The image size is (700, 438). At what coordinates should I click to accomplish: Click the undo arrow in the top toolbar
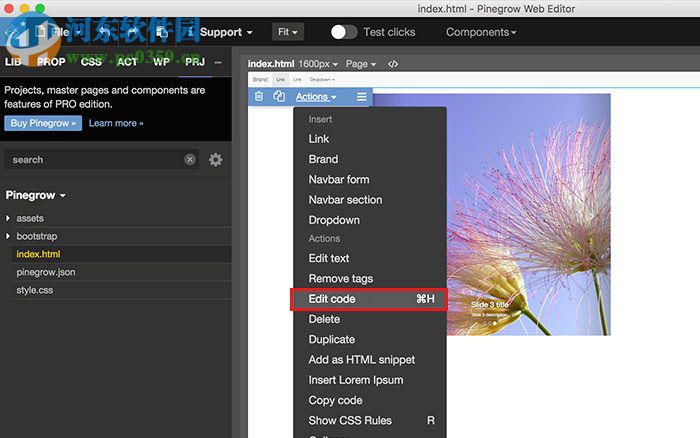(104, 32)
